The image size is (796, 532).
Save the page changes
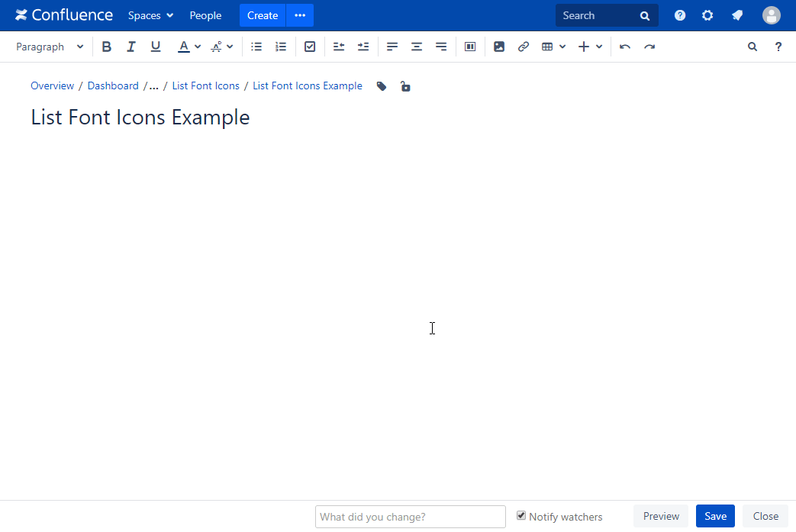(x=715, y=516)
